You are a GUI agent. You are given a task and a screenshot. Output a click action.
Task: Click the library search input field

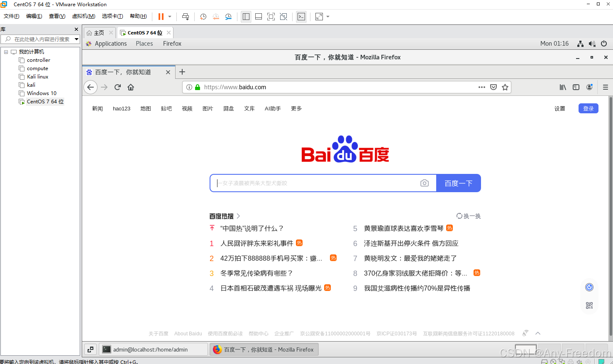click(42, 39)
